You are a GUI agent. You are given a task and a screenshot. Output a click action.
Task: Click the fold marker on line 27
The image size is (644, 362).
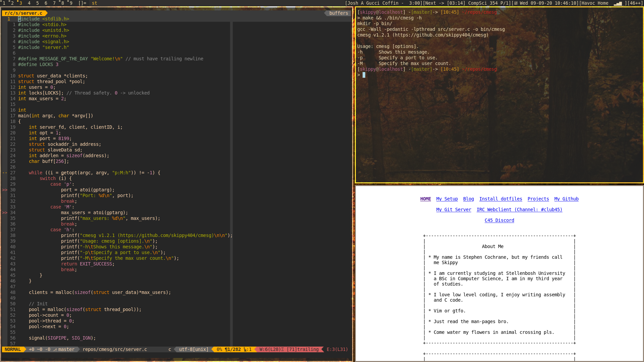pos(5,173)
